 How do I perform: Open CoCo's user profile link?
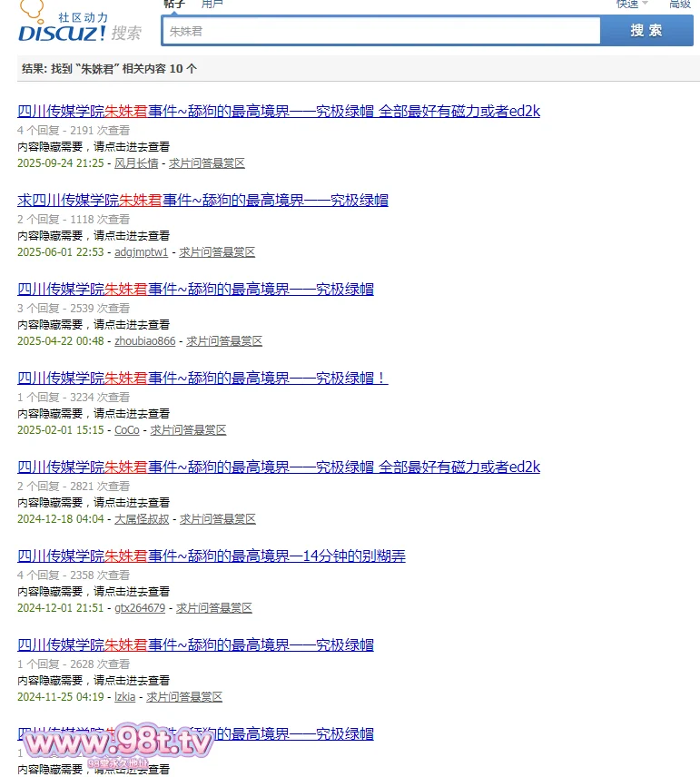click(x=127, y=430)
